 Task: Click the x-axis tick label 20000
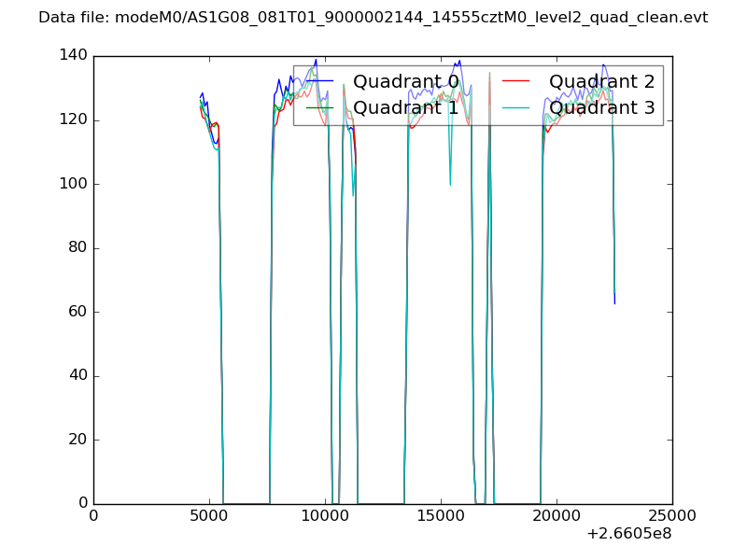[557, 516]
